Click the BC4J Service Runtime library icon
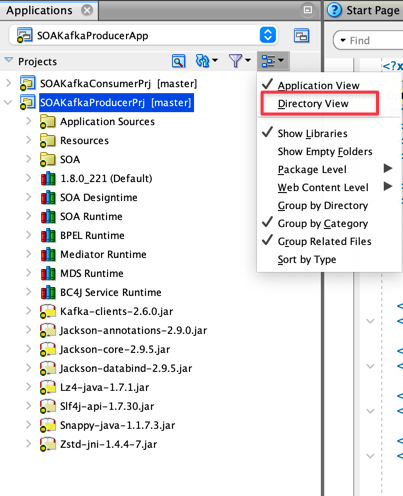Image resolution: width=403 pixels, height=496 pixels. (48, 293)
